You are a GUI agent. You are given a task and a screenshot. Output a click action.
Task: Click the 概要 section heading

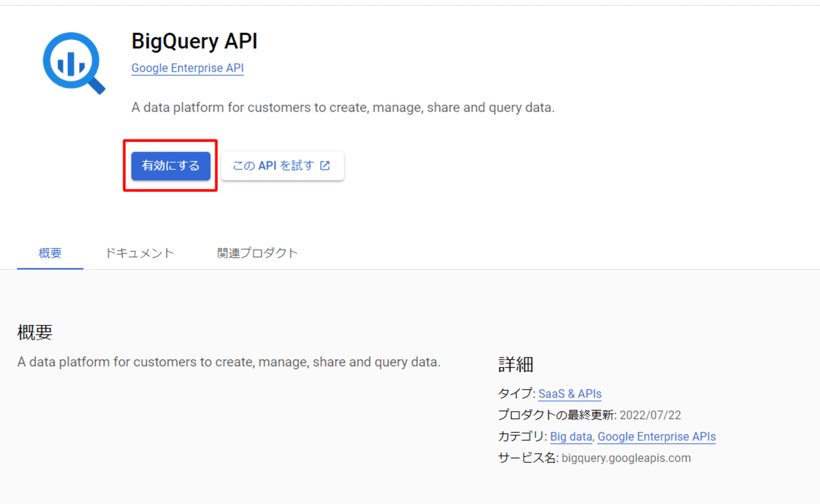35,332
